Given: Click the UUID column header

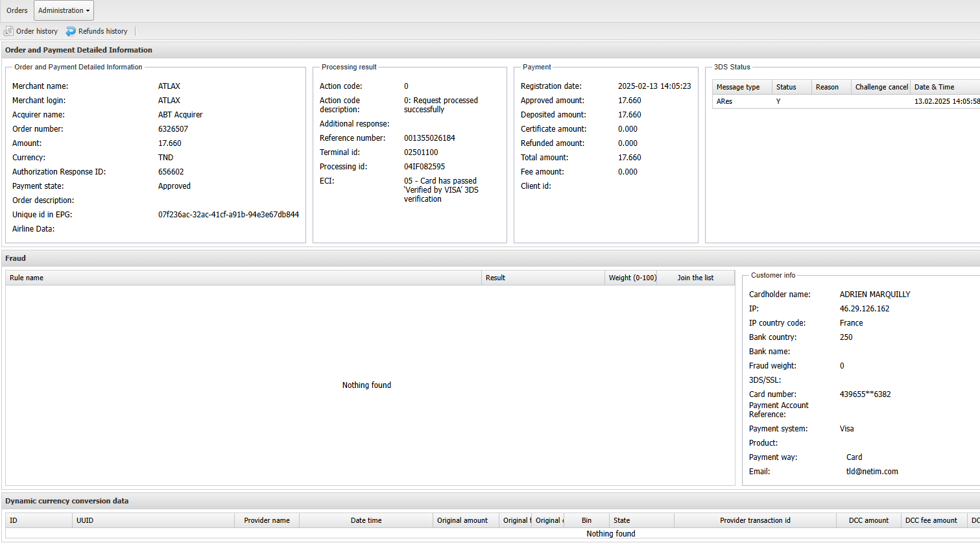Looking at the screenshot, I should click(x=153, y=520).
